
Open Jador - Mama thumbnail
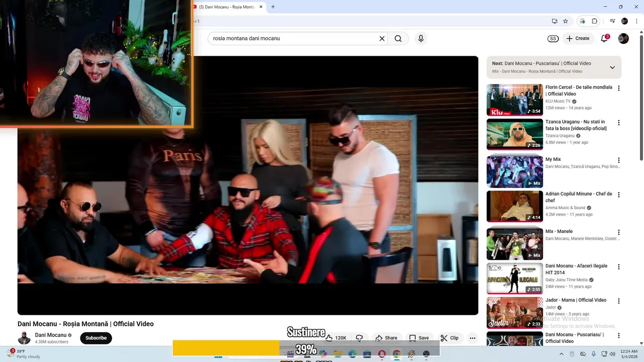point(515,312)
